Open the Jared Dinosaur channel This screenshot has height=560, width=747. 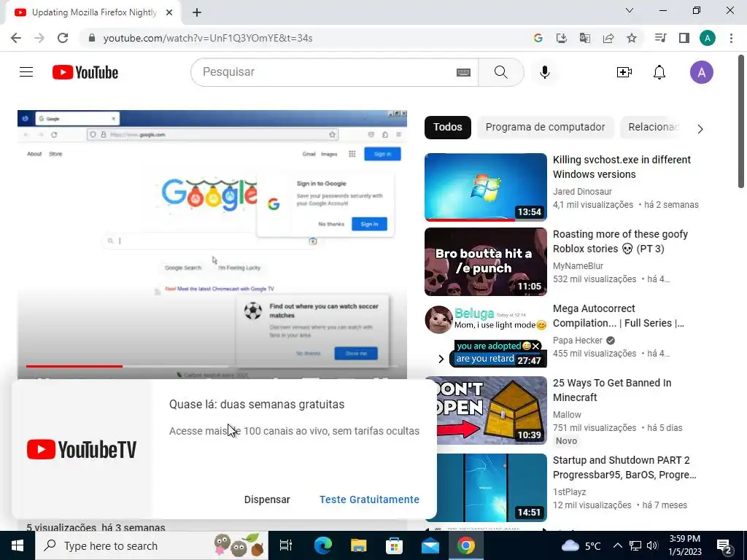point(582,192)
